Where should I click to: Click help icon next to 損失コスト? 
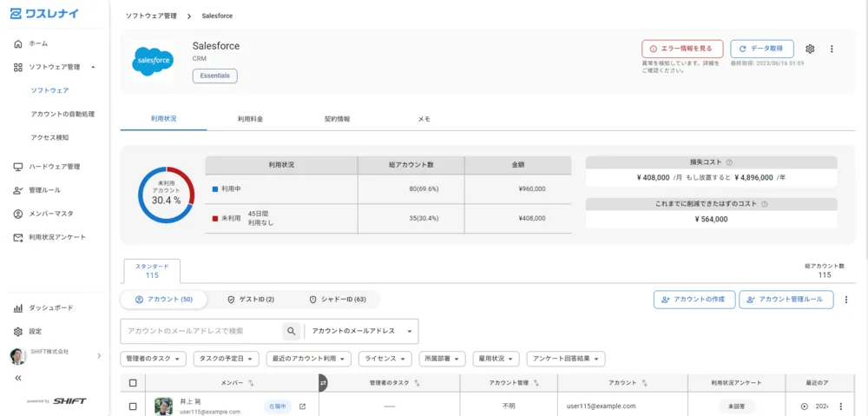tap(729, 162)
